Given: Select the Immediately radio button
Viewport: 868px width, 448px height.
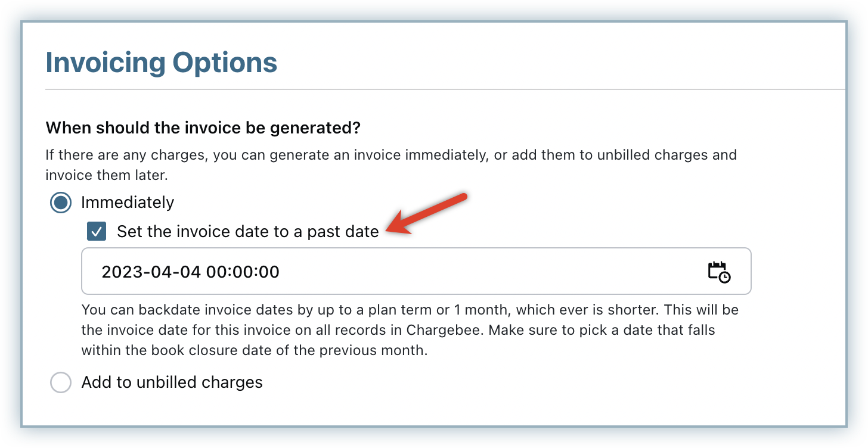Looking at the screenshot, I should 61,203.
